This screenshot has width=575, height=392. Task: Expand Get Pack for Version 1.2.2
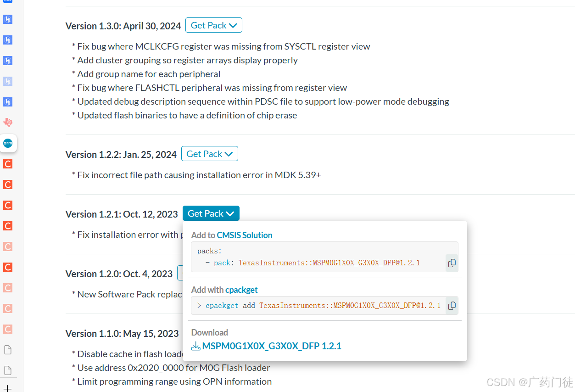(210, 154)
